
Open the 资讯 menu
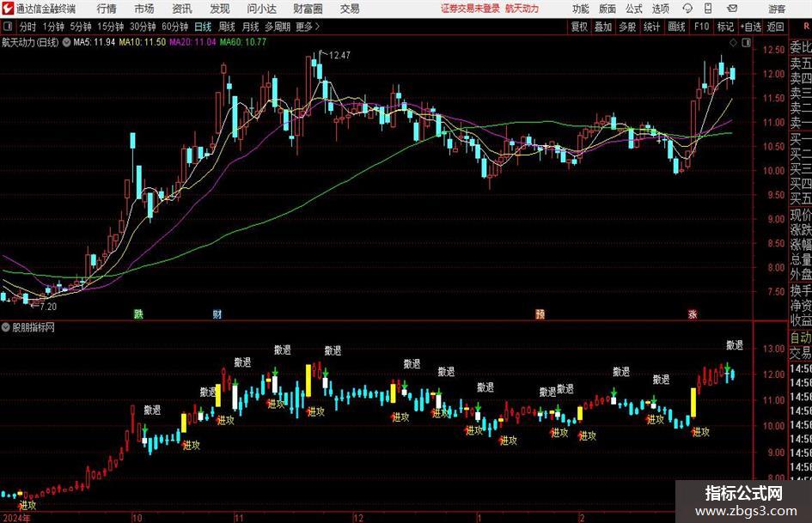182,9
